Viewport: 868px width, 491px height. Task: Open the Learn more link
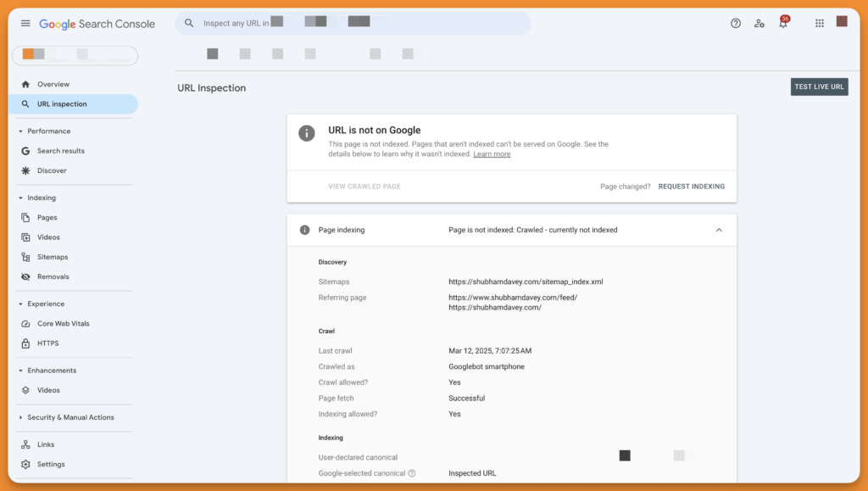492,154
